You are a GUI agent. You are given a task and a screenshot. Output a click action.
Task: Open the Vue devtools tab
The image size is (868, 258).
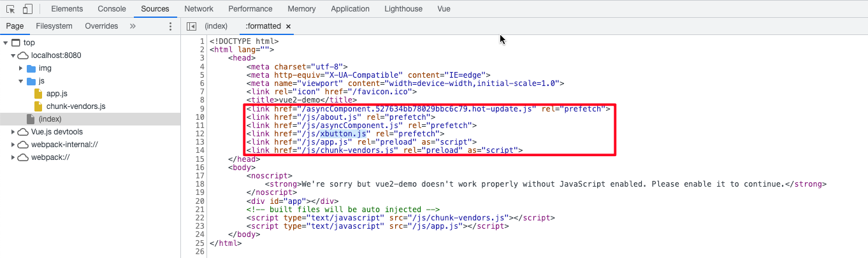(444, 9)
